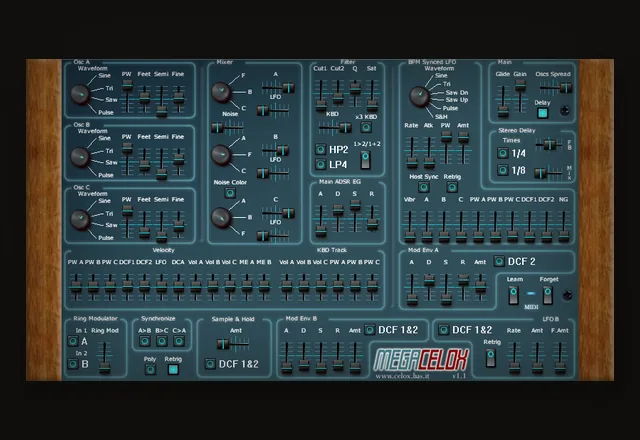Enable B>C oscillator sync

coord(162,341)
